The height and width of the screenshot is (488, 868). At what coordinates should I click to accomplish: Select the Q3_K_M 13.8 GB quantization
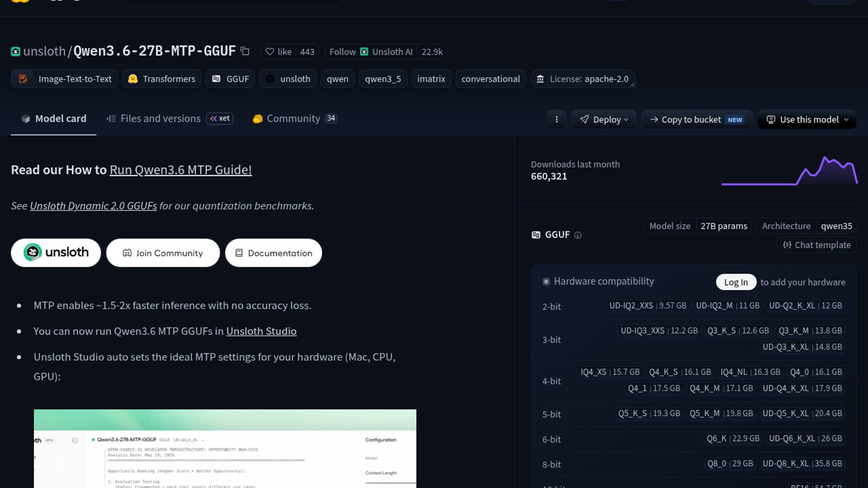click(x=810, y=331)
